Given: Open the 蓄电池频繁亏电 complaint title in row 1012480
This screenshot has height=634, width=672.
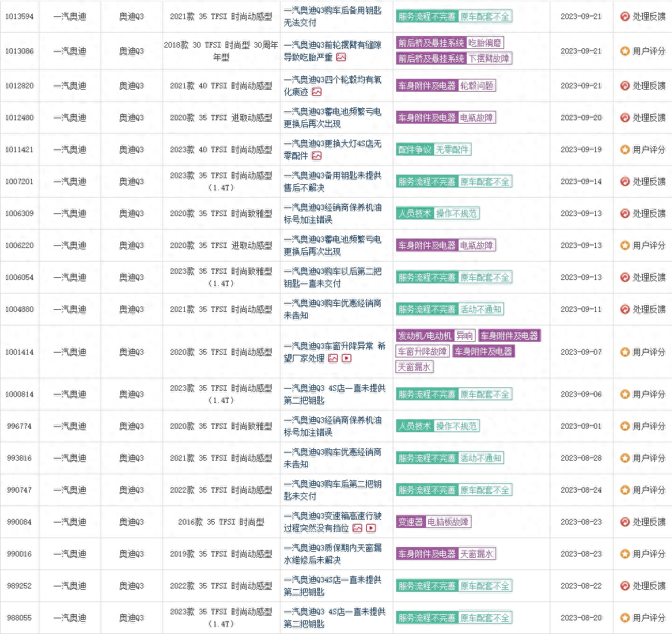Looking at the screenshot, I should [332, 118].
